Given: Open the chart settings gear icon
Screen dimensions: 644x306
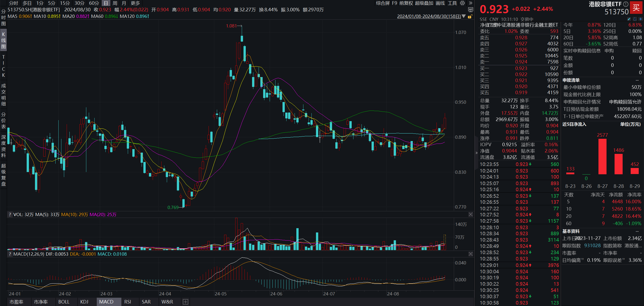Looking at the screenshot, I should 462,3.
